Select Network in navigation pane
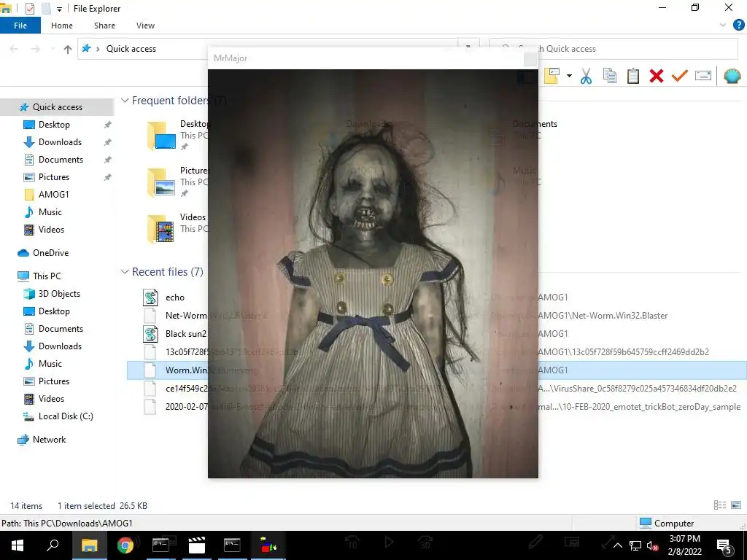747x560 pixels. click(49, 440)
